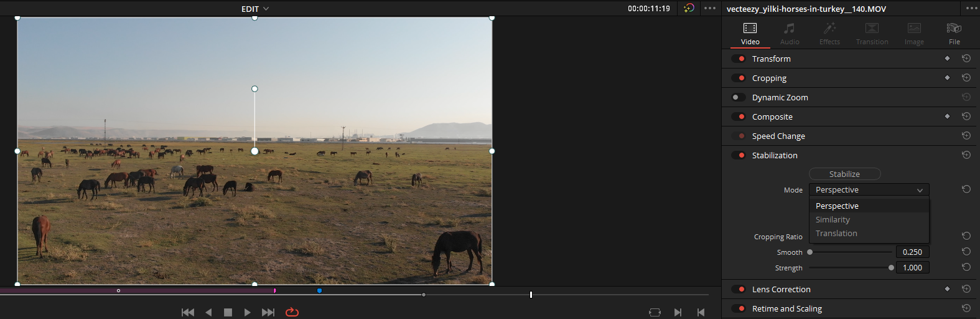Image resolution: width=980 pixels, height=319 pixels.
Task: Open the Image inspector tab
Action: coord(914,34)
